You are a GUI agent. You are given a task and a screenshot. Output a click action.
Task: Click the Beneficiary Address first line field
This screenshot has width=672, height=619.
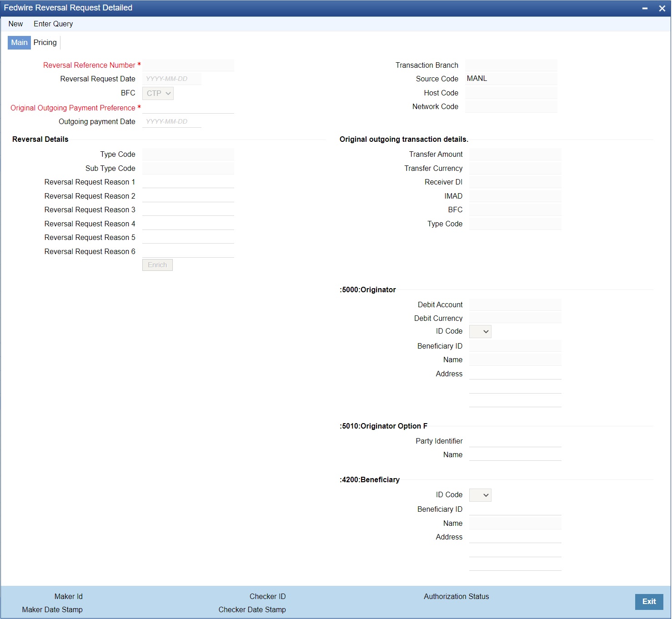pyautogui.click(x=515, y=537)
